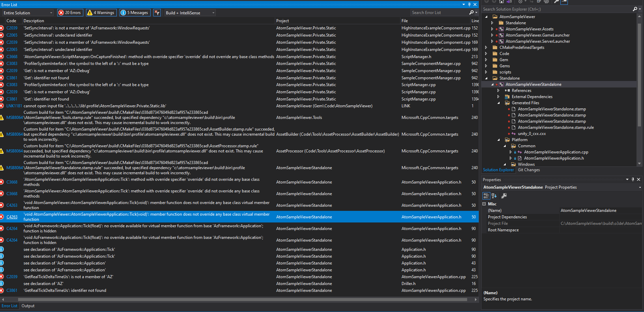Expand the References node under AtomSampleViewerStandalone

coord(498,90)
